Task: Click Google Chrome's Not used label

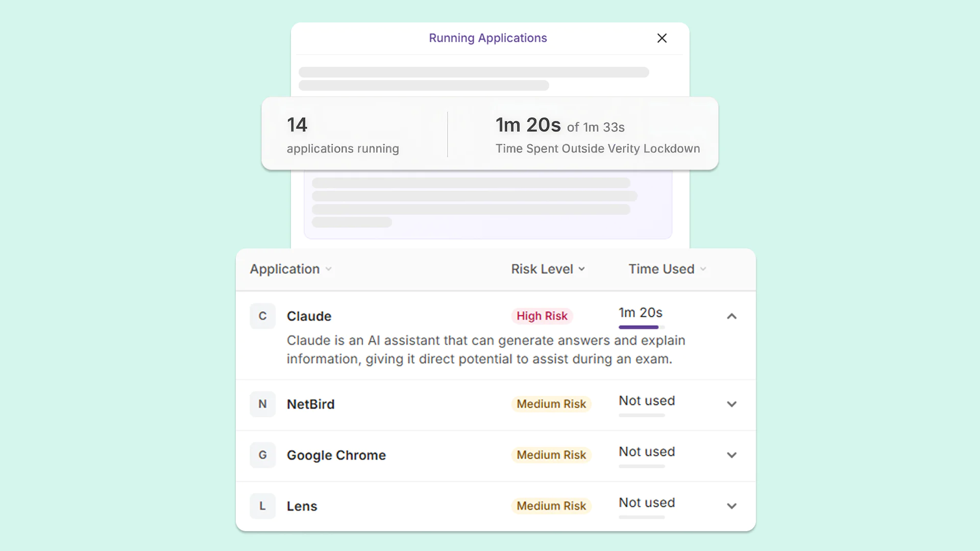Action: tap(647, 452)
